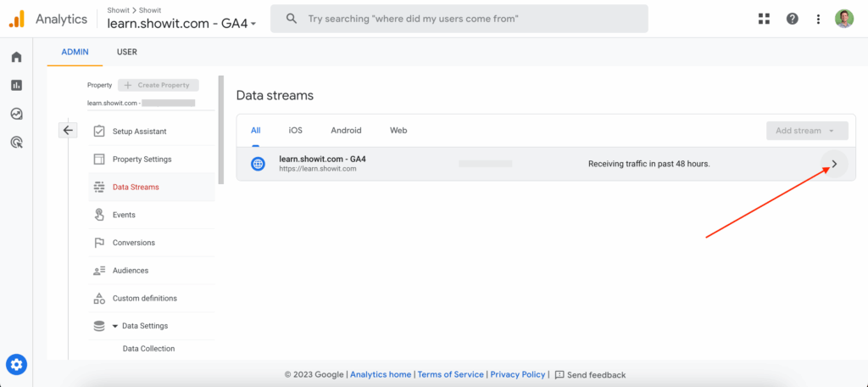
Task: Open the three-dot more options menu
Action: [x=818, y=19]
